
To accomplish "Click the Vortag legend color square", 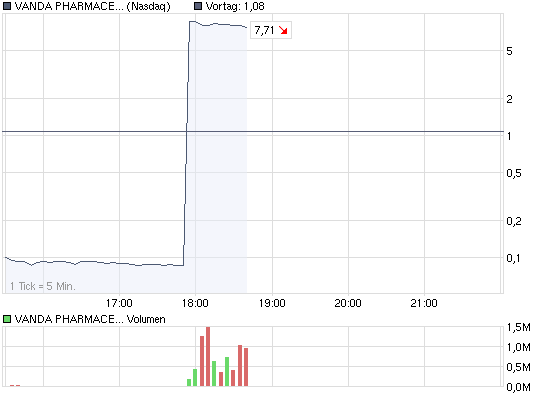I will [198, 6].
